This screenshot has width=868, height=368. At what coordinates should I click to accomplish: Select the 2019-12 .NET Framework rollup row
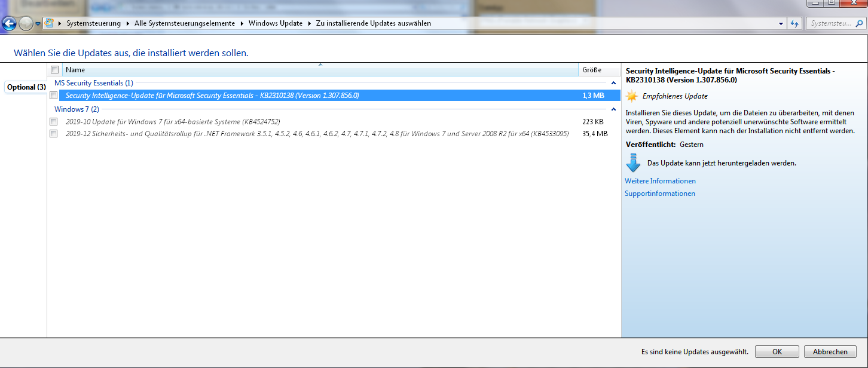tap(340, 134)
